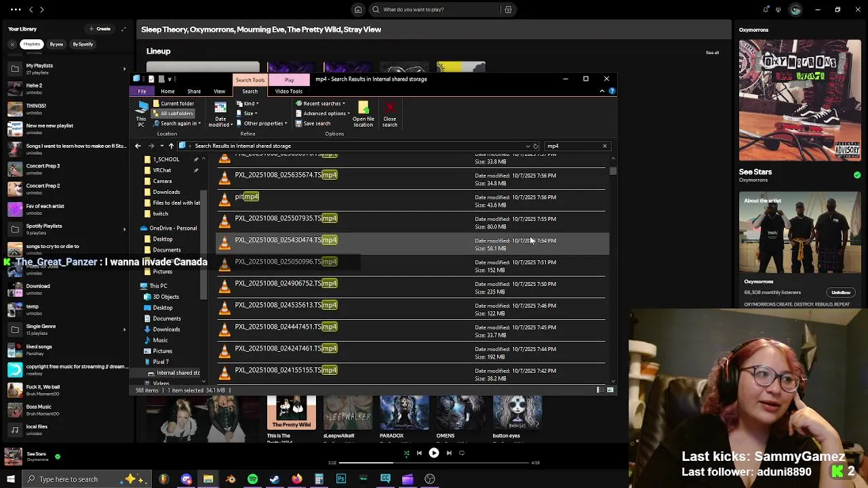Open Firefox from the taskbar

297,479
